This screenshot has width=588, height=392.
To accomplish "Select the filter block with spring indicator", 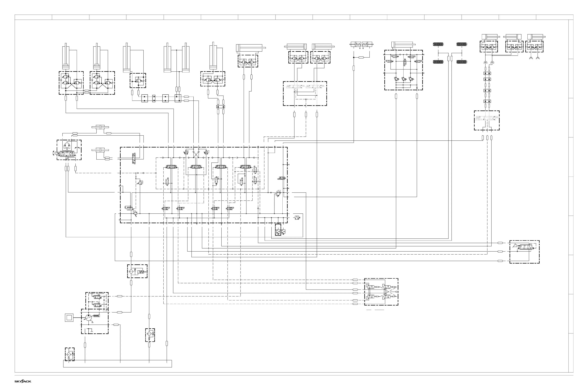I will click(x=137, y=271).
